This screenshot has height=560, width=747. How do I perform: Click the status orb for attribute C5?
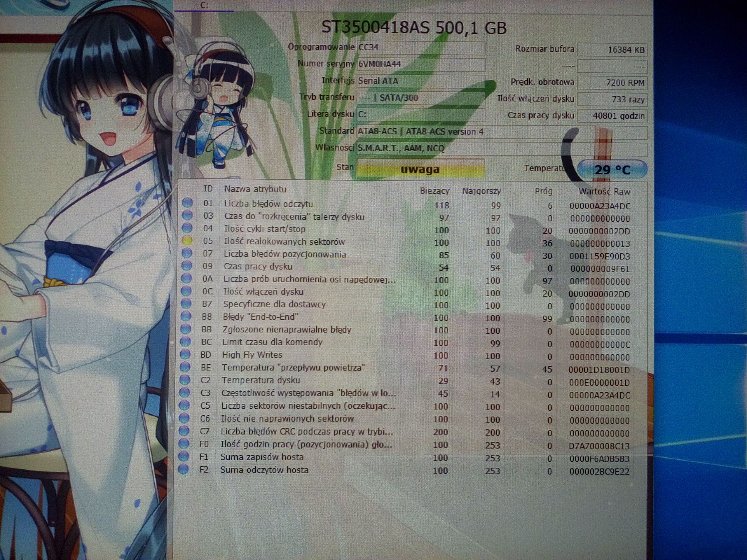[x=184, y=405]
